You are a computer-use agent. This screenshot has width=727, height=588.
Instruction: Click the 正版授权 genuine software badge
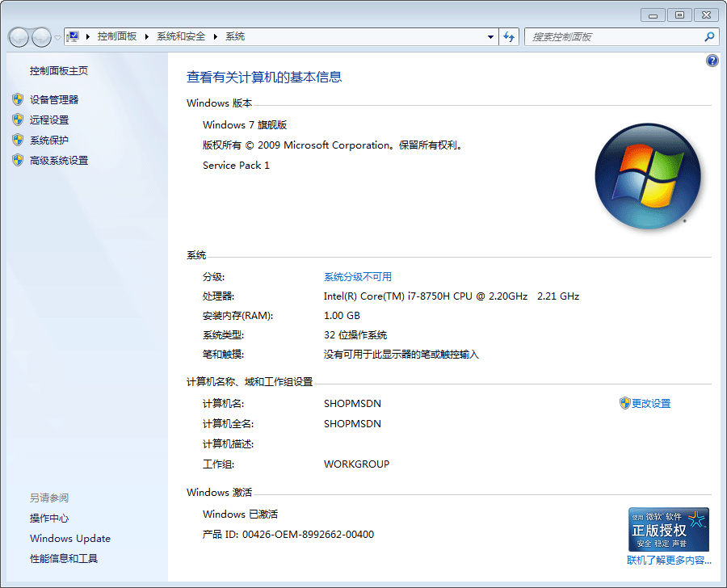pyautogui.click(x=669, y=529)
